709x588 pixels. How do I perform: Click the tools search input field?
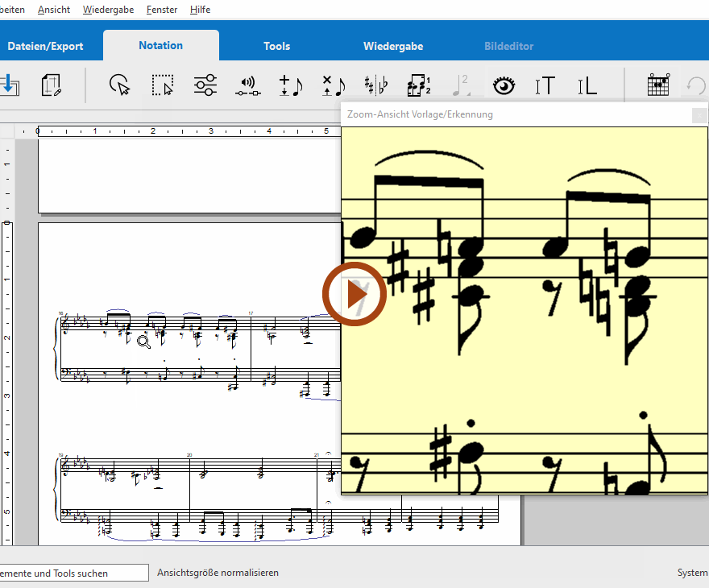(74, 573)
